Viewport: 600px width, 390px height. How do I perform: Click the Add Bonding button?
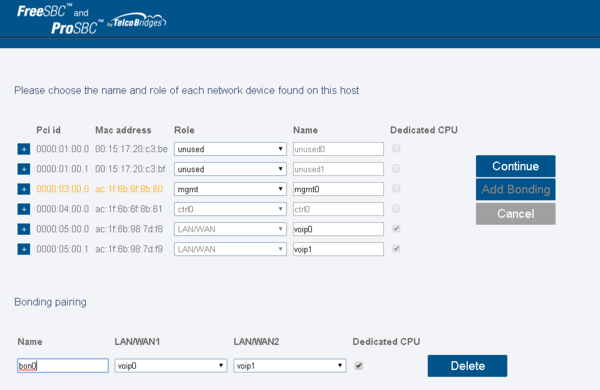pyautogui.click(x=515, y=189)
